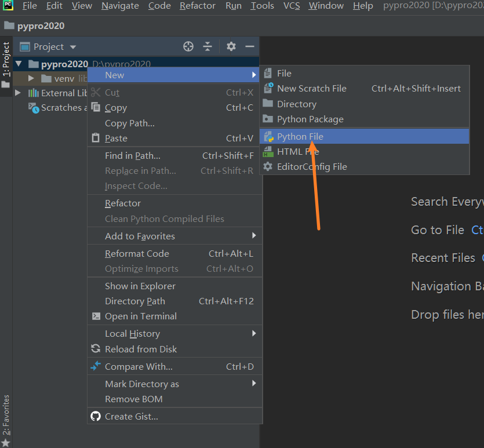Select the Scratches tree item text
The height and width of the screenshot is (448, 484).
64,108
